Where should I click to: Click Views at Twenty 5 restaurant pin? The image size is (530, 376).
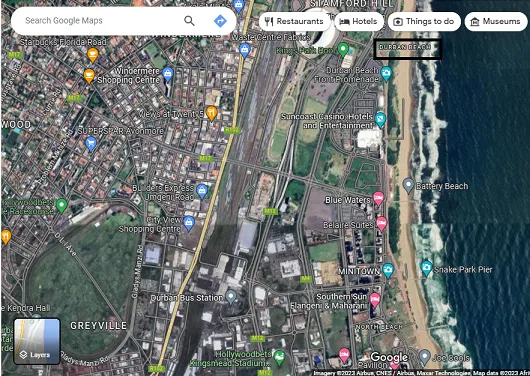212,113
